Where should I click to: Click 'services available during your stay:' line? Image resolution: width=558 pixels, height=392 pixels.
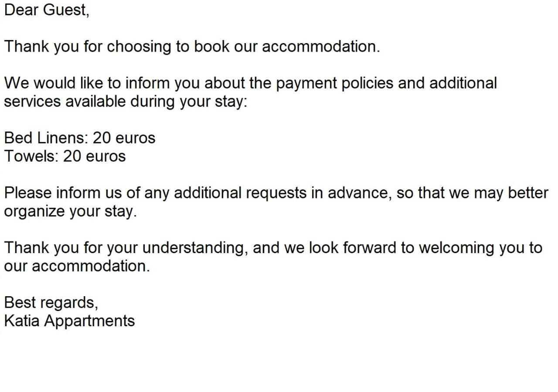tap(126, 101)
